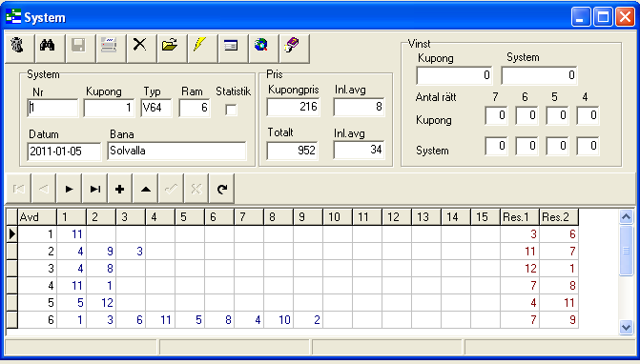This screenshot has height=364, width=640.
Task: Click the open folder icon
Action: click(x=172, y=48)
